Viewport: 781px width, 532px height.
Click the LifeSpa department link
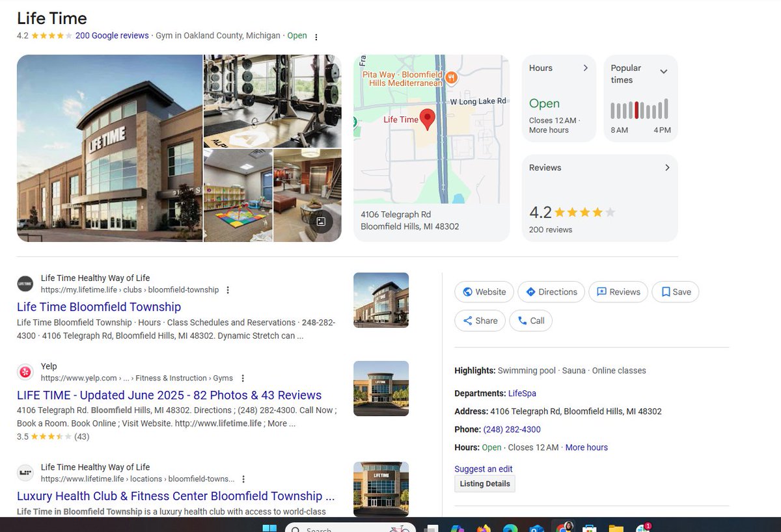(522, 393)
